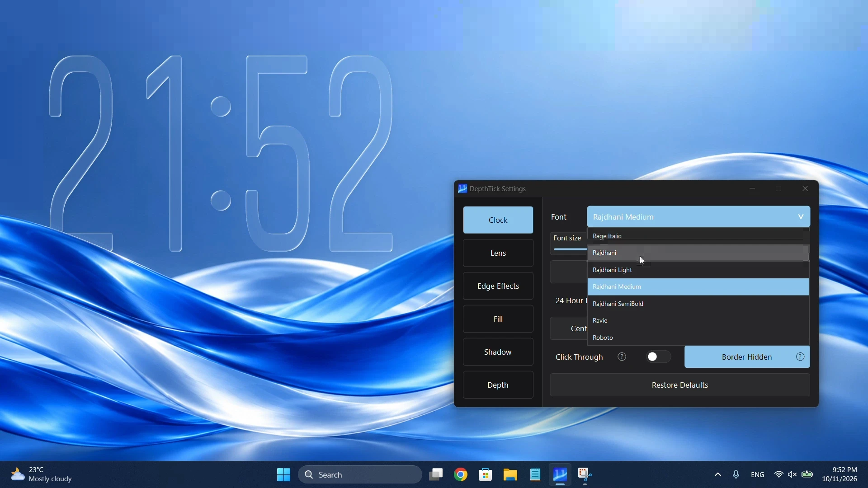The height and width of the screenshot is (488, 868).
Task: Collapse the Font dropdown arrow
Action: (801, 217)
